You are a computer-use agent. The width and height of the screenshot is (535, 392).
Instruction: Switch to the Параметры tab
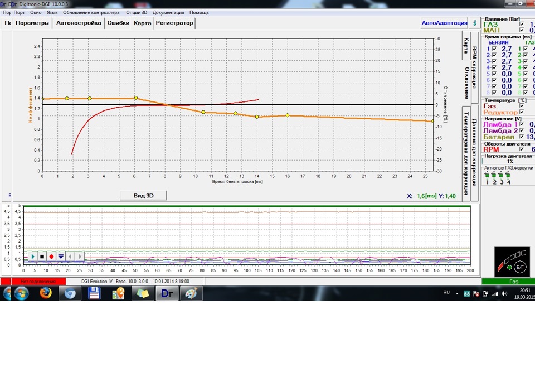[x=32, y=23]
